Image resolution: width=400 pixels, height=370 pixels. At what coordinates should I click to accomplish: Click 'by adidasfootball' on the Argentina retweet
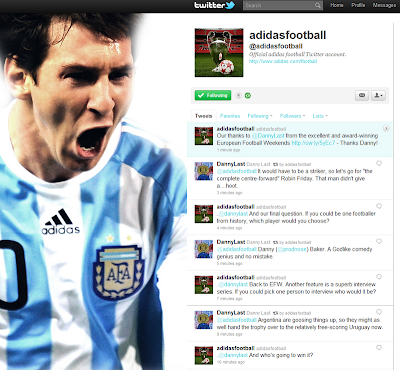tap(295, 313)
